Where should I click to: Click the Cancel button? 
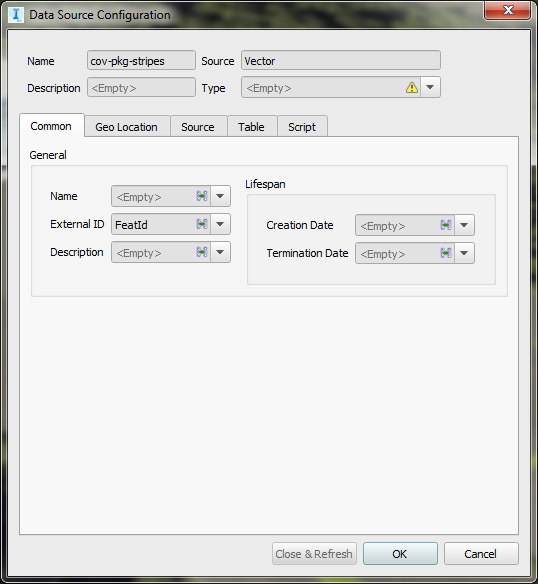[481, 554]
